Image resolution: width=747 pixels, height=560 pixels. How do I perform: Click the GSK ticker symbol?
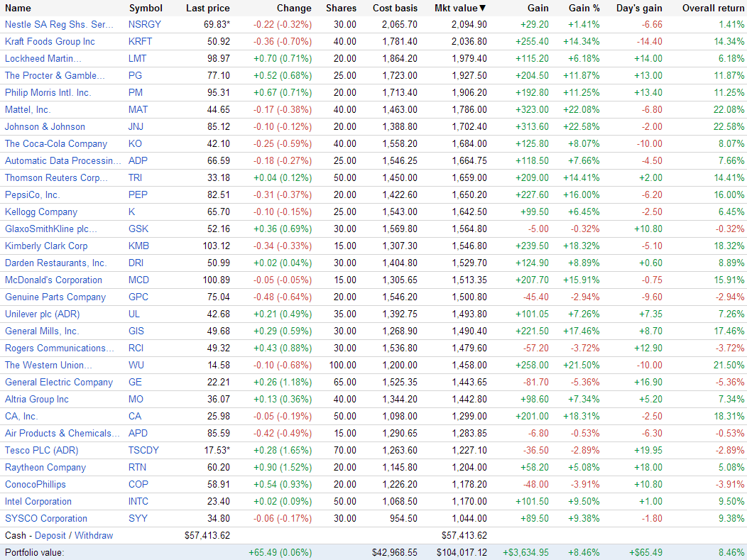(x=138, y=229)
